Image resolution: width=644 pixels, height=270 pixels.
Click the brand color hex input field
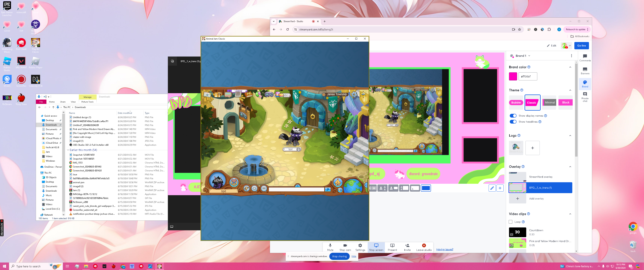(528, 76)
